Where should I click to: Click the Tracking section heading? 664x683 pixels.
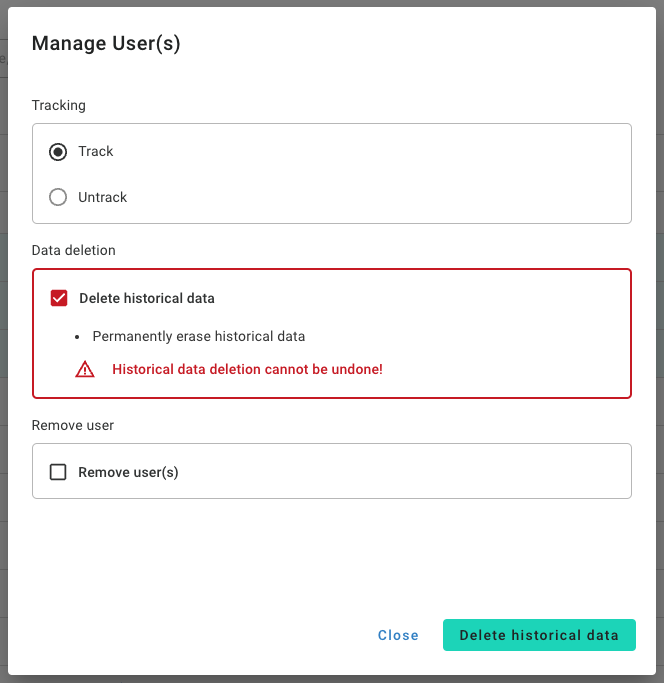coord(58,105)
